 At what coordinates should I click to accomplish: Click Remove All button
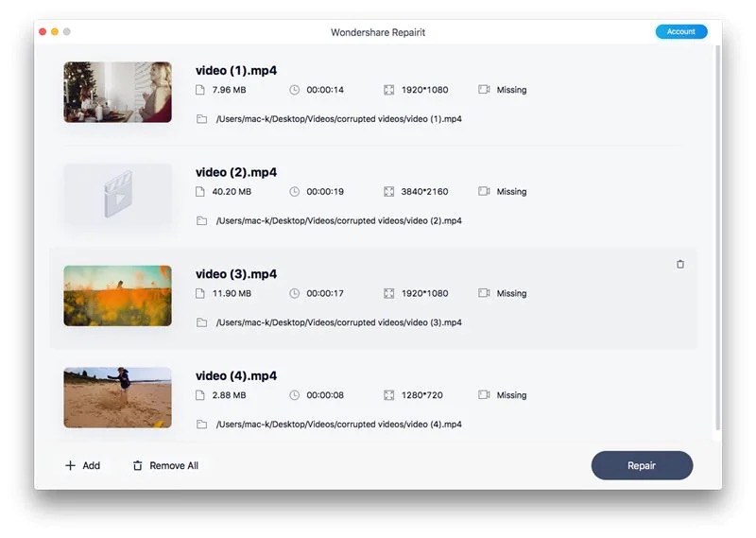coord(165,465)
